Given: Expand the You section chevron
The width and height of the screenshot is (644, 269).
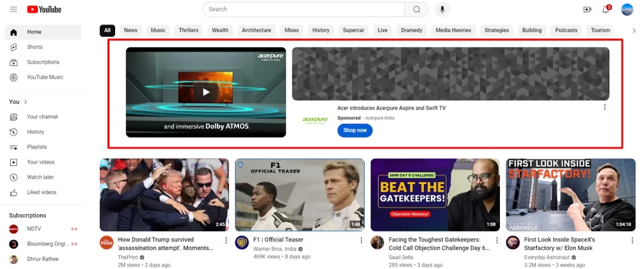Looking at the screenshot, I should (25, 102).
